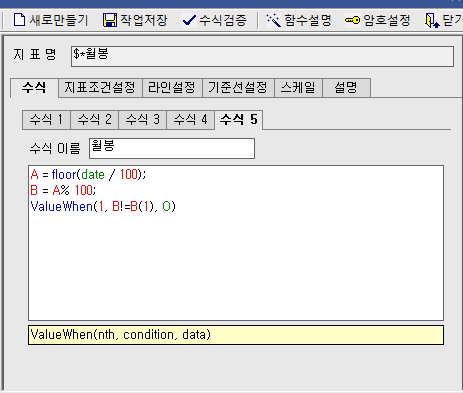This screenshot has height=393, width=463.
Task: Open the 기준선설정 tab
Action: [238, 88]
